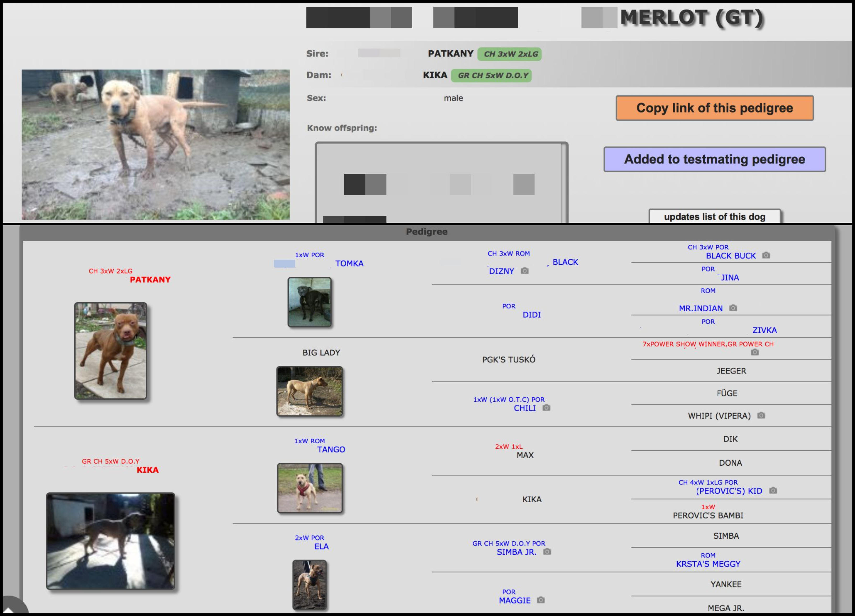Open ZIVKA pedigree link
The image size is (855, 616).
(765, 330)
